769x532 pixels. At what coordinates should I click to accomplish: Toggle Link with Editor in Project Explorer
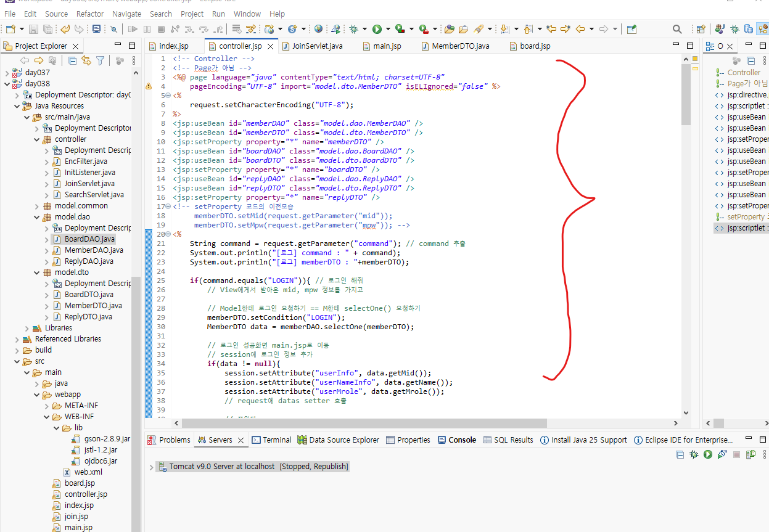(86, 60)
